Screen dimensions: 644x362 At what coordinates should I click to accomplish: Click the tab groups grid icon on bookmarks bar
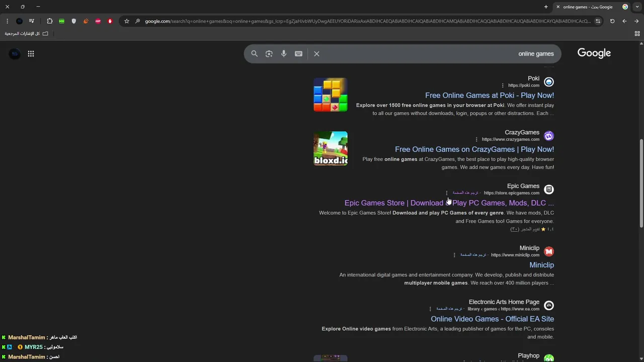[x=637, y=34]
